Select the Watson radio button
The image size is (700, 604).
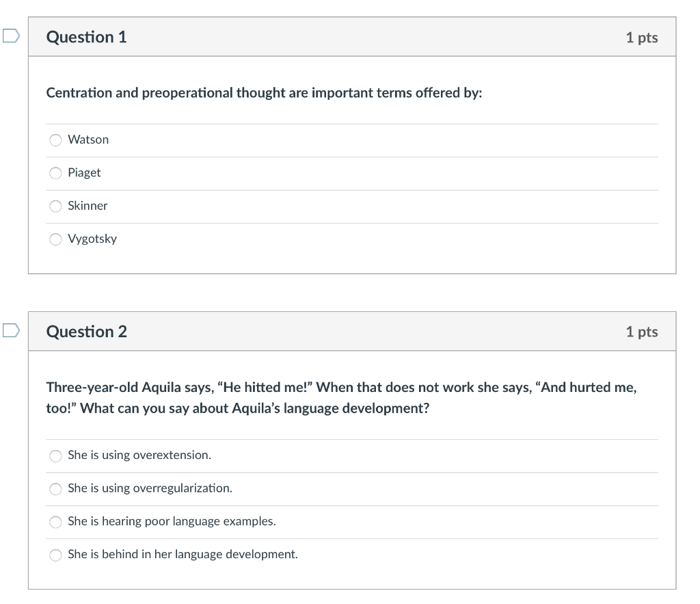tap(55, 140)
